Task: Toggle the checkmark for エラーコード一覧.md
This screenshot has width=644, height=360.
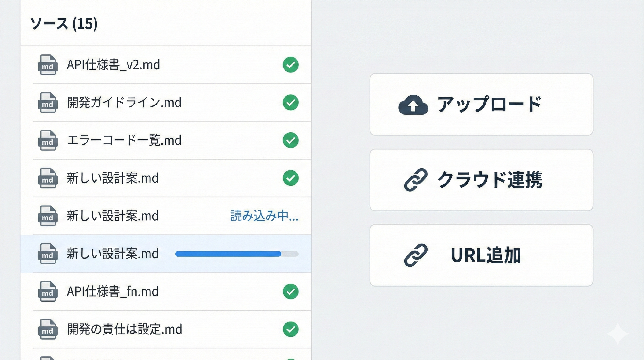Action: click(x=290, y=141)
